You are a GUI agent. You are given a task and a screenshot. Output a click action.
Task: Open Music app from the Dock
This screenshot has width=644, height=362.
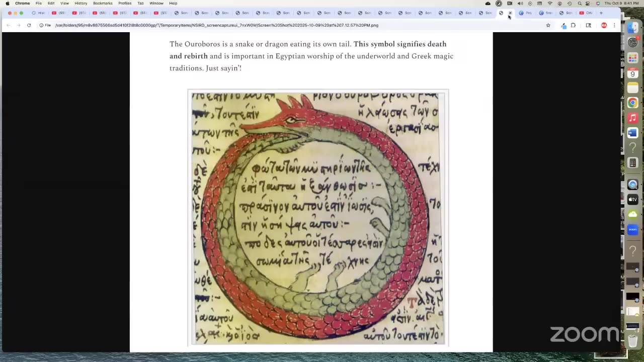[633, 118]
